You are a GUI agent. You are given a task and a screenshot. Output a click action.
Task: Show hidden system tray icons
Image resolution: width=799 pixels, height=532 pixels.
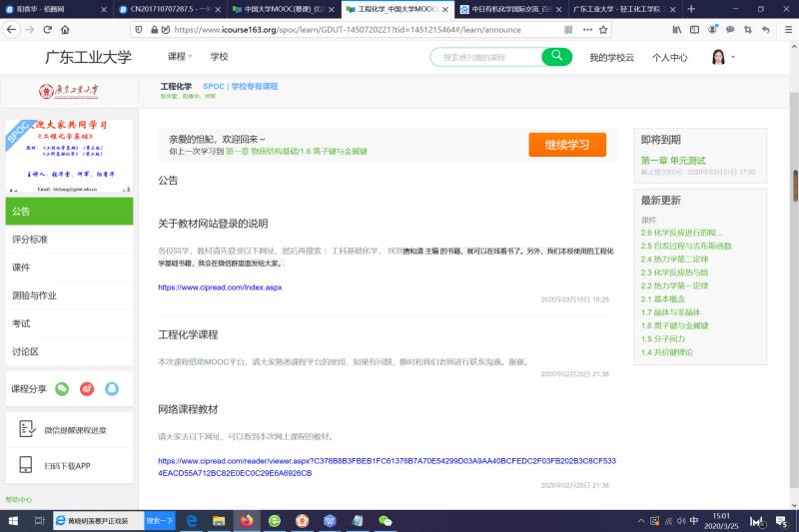(640, 521)
